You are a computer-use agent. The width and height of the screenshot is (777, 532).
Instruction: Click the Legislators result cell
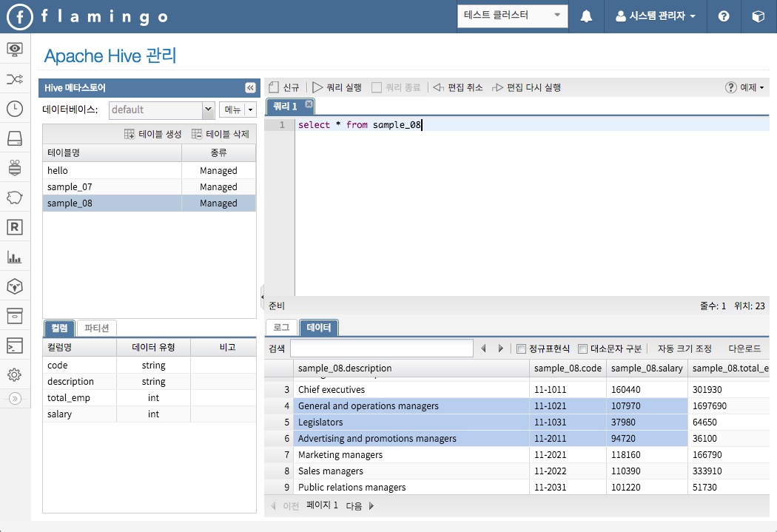[x=411, y=422]
